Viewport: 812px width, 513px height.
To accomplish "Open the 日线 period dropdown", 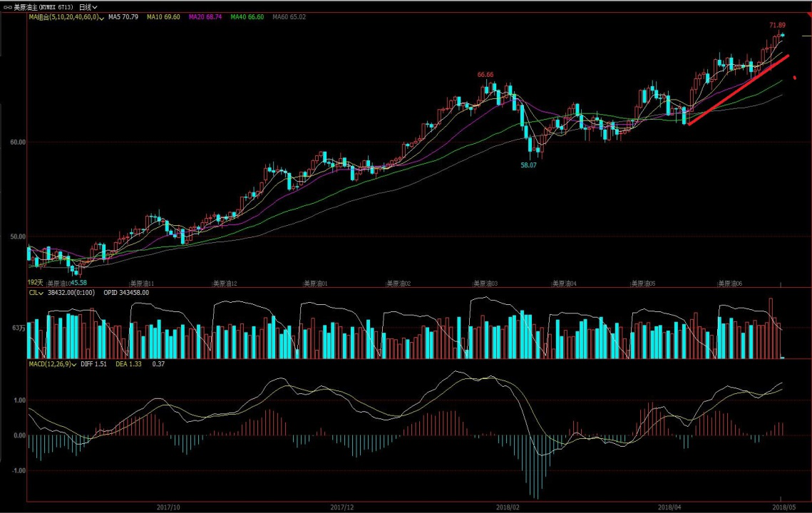I will [88, 6].
